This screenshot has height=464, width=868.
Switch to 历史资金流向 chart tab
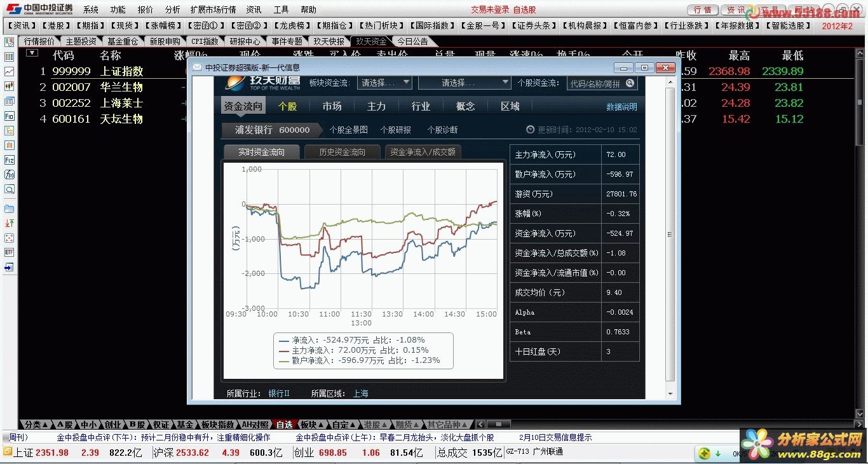(x=342, y=153)
